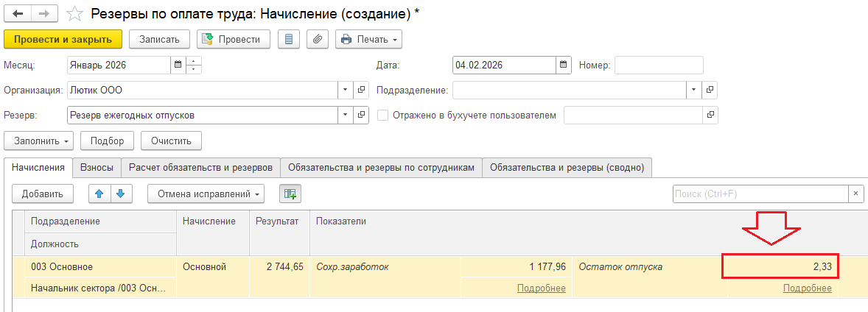
Task: Increase the month using the Месяц stepper
Action: coord(195,61)
